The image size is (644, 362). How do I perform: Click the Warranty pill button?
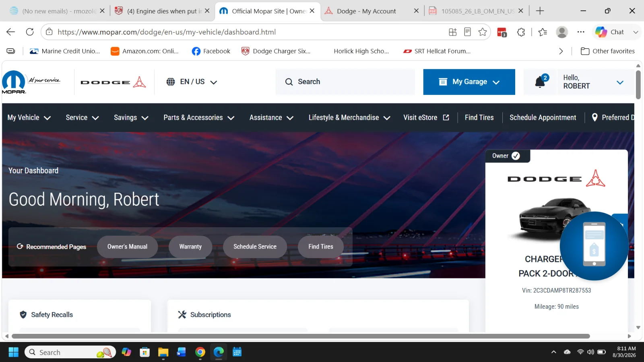[190, 247]
